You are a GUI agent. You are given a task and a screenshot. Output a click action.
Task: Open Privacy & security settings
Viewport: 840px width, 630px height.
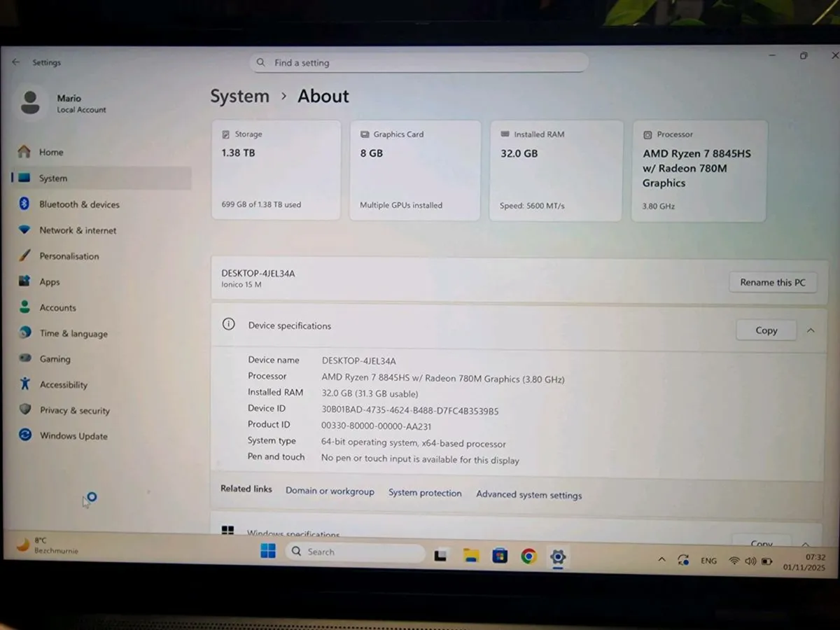(74, 410)
